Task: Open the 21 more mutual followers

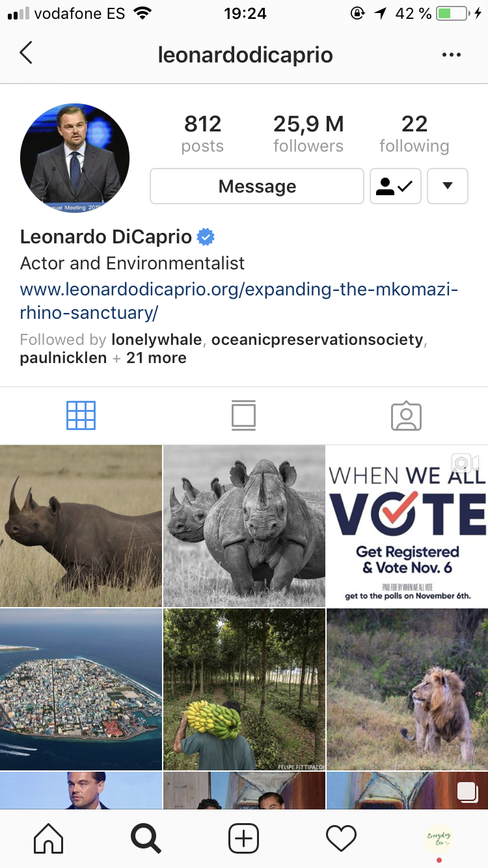Action: tap(156, 358)
